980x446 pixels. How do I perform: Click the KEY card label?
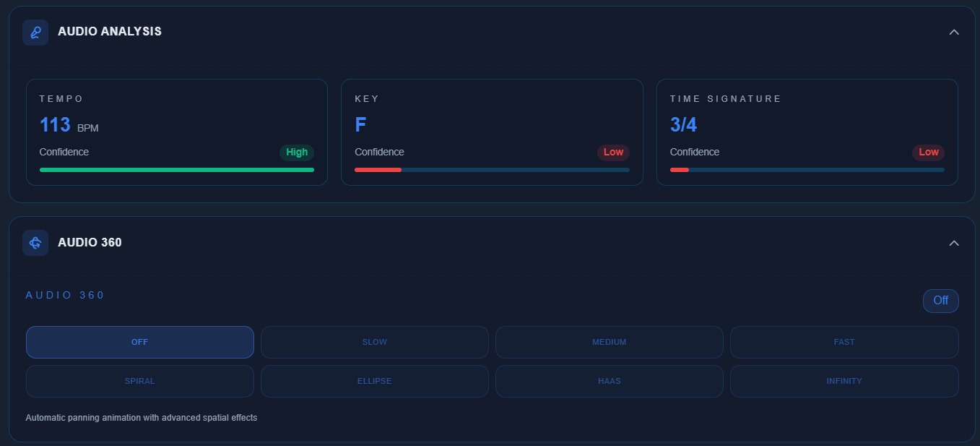[367, 99]
